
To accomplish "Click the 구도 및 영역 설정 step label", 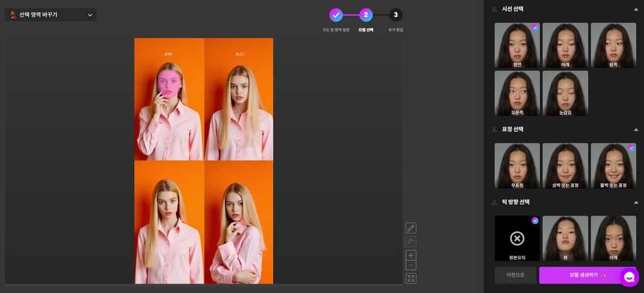I will coord(336,30).
